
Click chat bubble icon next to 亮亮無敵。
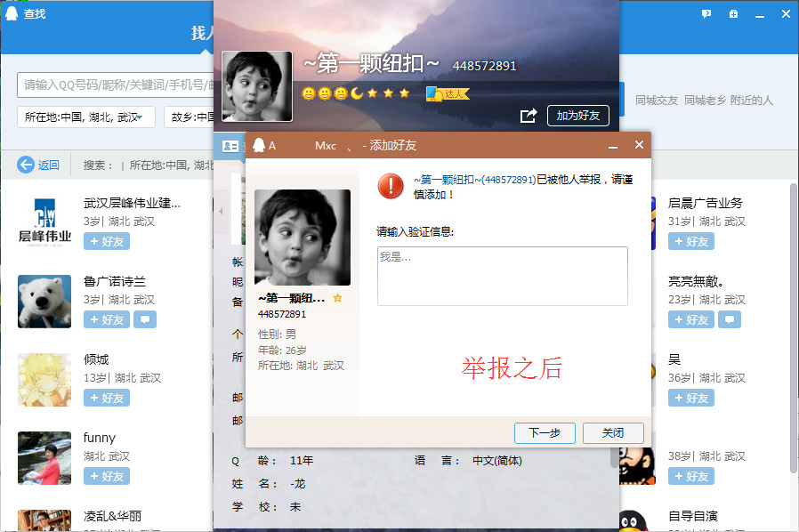click(x=730, y=319)
